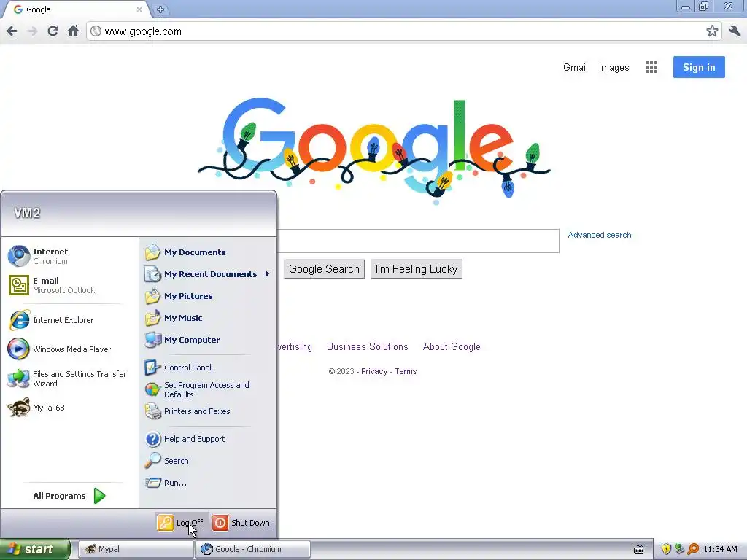This screenshot has width=747, height=560.
Task: Switch to Google - Chromium taskbar item
Action: click(252, 549)
